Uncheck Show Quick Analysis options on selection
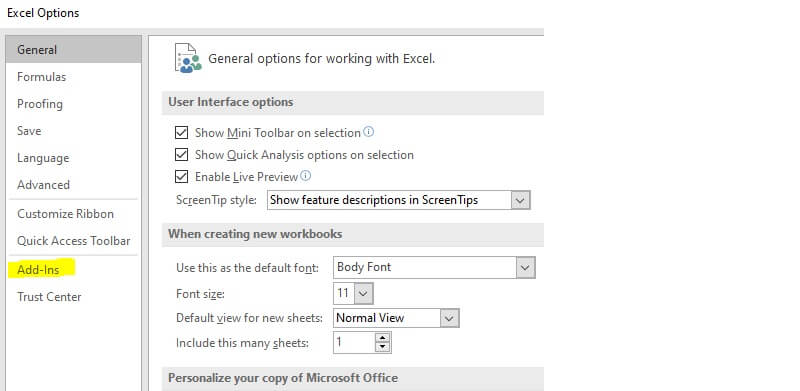 pyautogui.click(x=181, y=155)
